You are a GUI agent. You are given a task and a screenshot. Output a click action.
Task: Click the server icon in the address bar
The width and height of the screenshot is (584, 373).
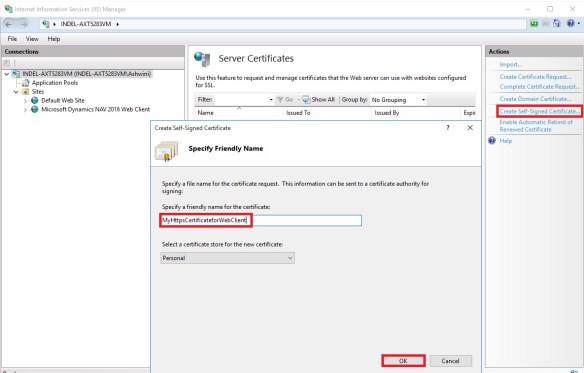[x=45, y=24]
